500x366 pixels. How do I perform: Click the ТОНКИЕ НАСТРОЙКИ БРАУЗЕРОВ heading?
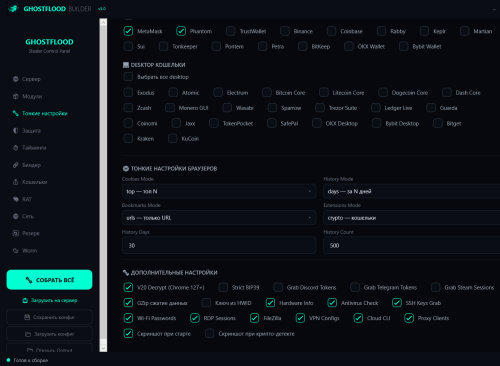(174, 169)
